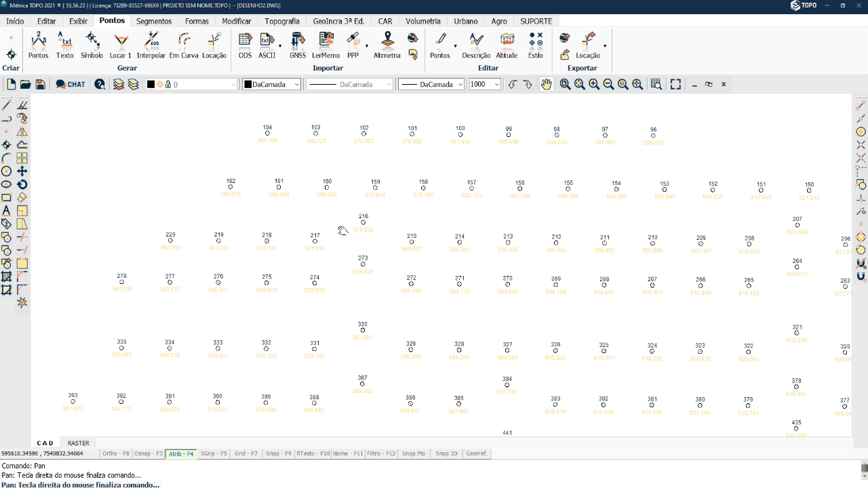This screenshot has width=868, height=488.
Task: Disable the Atrib - F4 toggle
Action: pos(181,453)
